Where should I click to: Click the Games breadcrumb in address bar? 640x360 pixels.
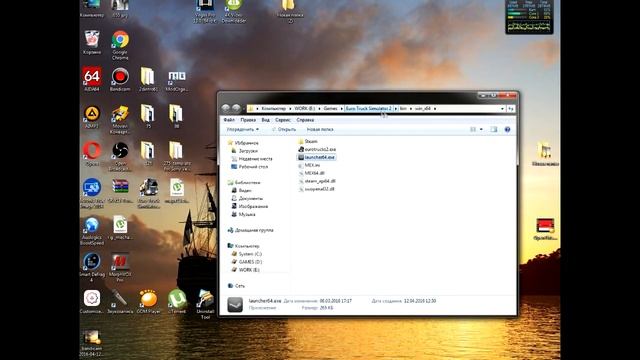click(x=331, y=109)
